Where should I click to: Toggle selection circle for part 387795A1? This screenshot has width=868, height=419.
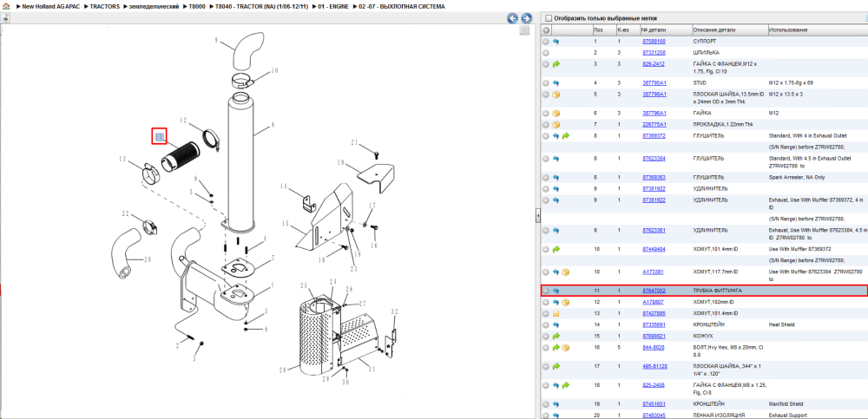[546, 83]
